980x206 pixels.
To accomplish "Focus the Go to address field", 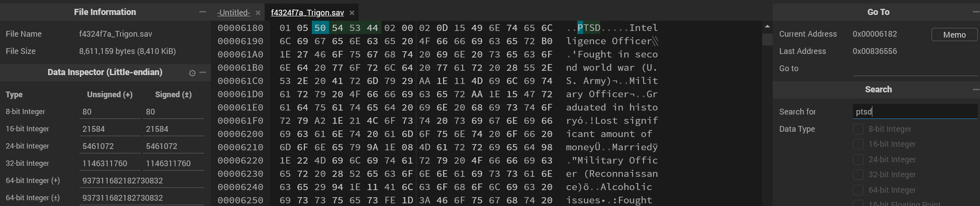I will click(x=915, y=69).
